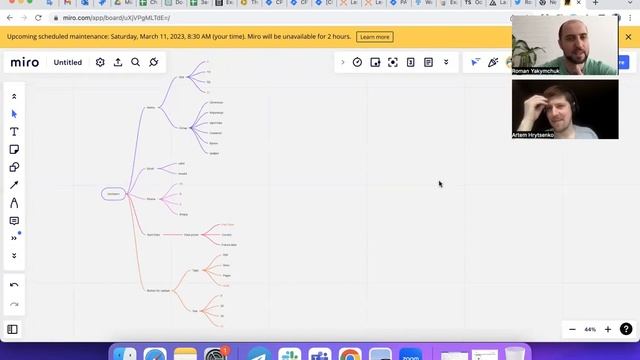This screenshot has width=640, height=360.
Task: Open the reactions party popper
Action: tap(493, 62)
